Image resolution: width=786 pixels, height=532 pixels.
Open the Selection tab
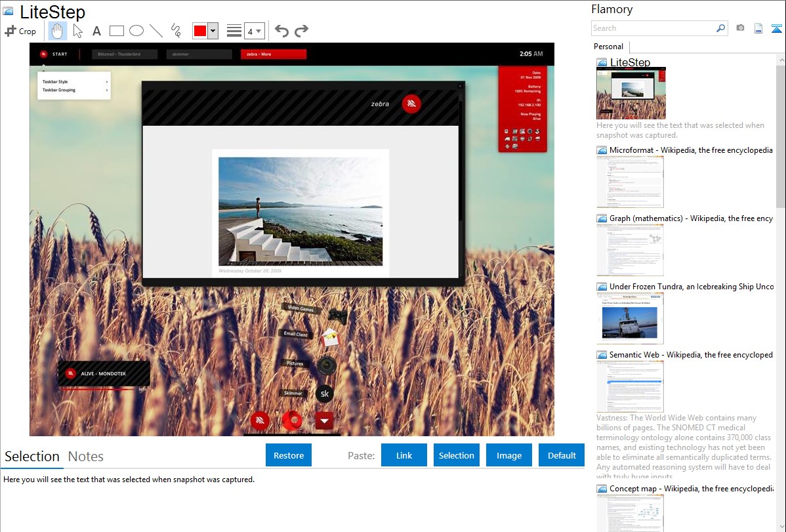tap(32, 457)
